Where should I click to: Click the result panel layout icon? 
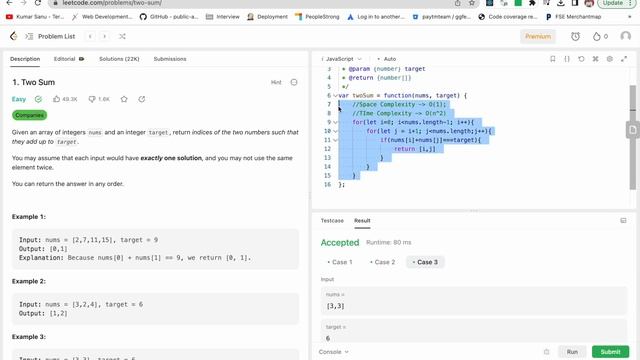click(x=623, y=220)
